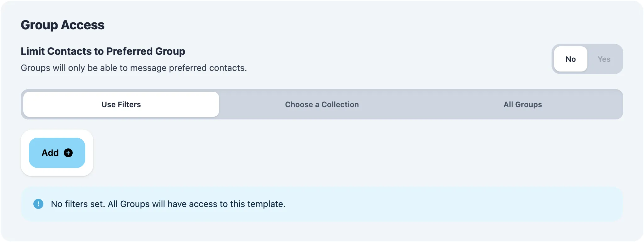Click the word Groups in All Groups tab
Viewport: 644px width, 242px height.
tap(528, 104)
